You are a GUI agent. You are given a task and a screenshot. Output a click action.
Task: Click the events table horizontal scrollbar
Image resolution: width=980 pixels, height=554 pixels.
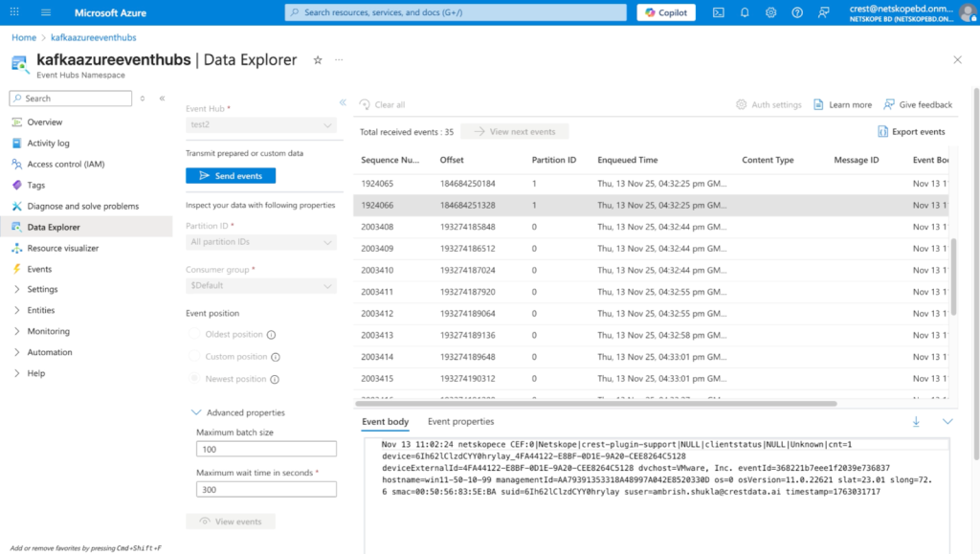point(596,404)
